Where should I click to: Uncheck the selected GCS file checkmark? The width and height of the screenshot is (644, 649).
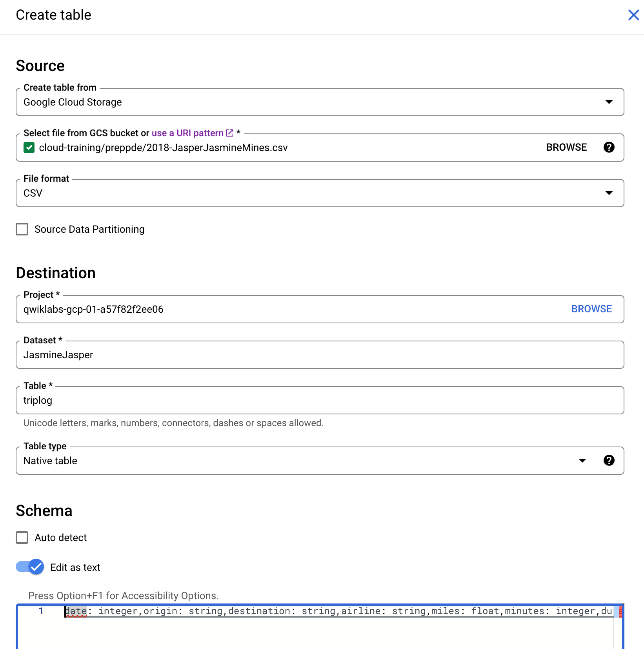[x=29, y=148]
